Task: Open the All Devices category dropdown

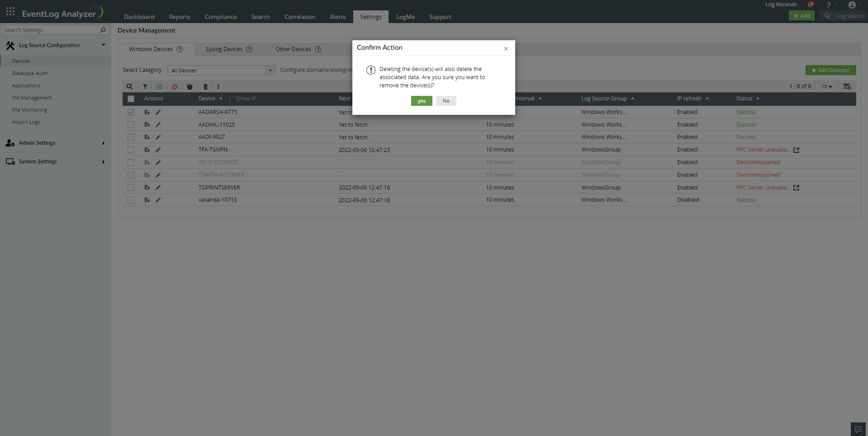Action: click(x=221, y=71)
